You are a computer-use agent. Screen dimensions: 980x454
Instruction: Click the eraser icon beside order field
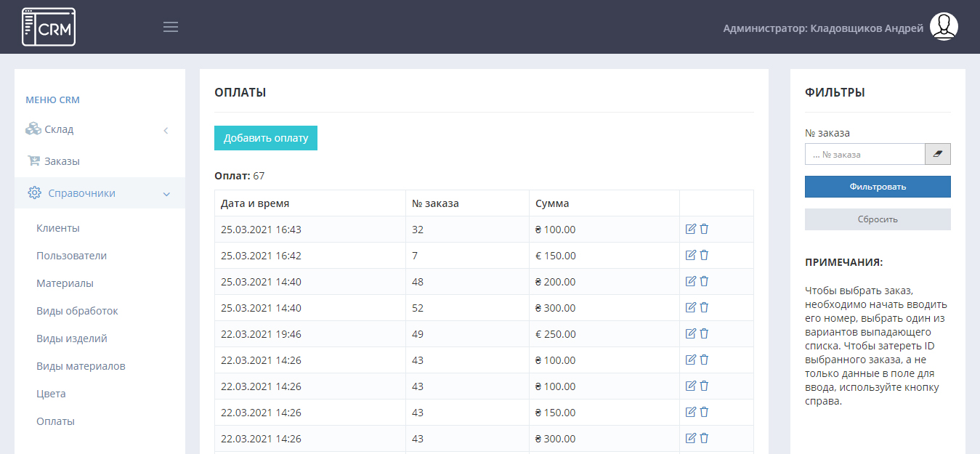(937, 154)
